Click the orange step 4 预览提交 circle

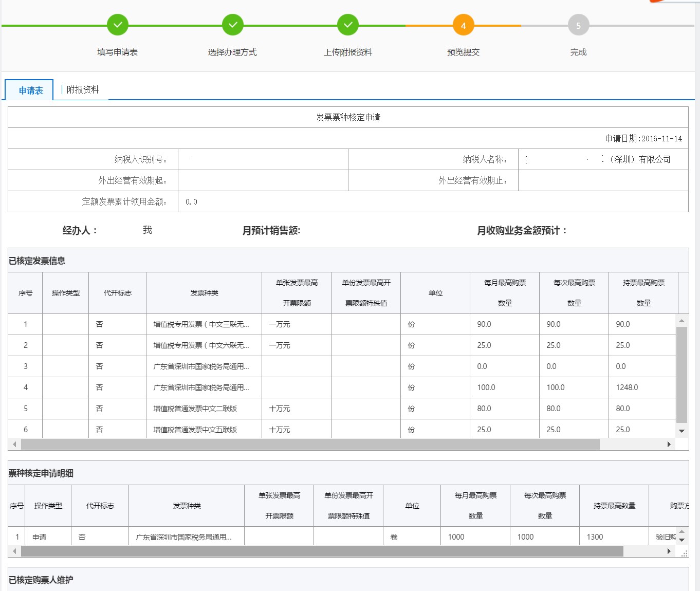coord(463,25)
